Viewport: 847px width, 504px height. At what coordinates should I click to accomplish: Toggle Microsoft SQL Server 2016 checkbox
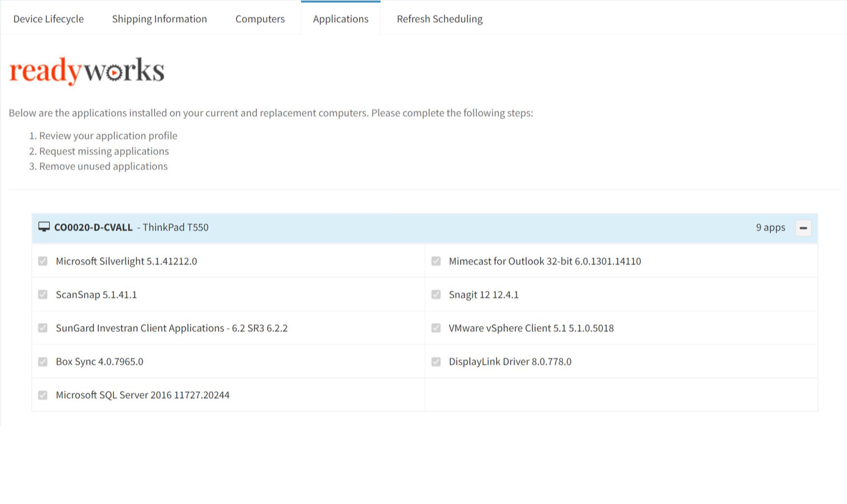pos(43,395)
